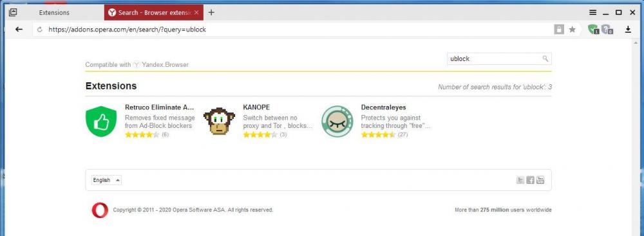644x236 pixels.
Task: Open the browser hamburger menu
Action: [x=592, y=13]
